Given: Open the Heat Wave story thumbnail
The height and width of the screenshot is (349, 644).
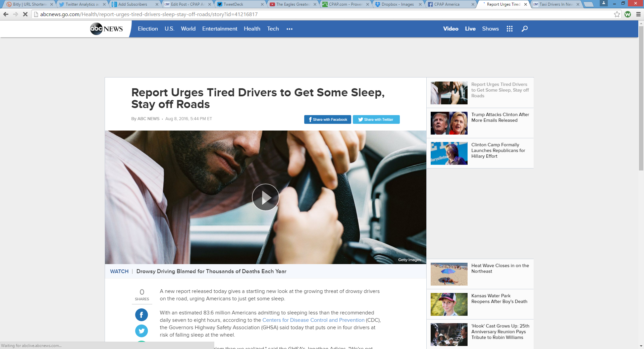Looking at the screenshot, I should click(x=449, y=274).
